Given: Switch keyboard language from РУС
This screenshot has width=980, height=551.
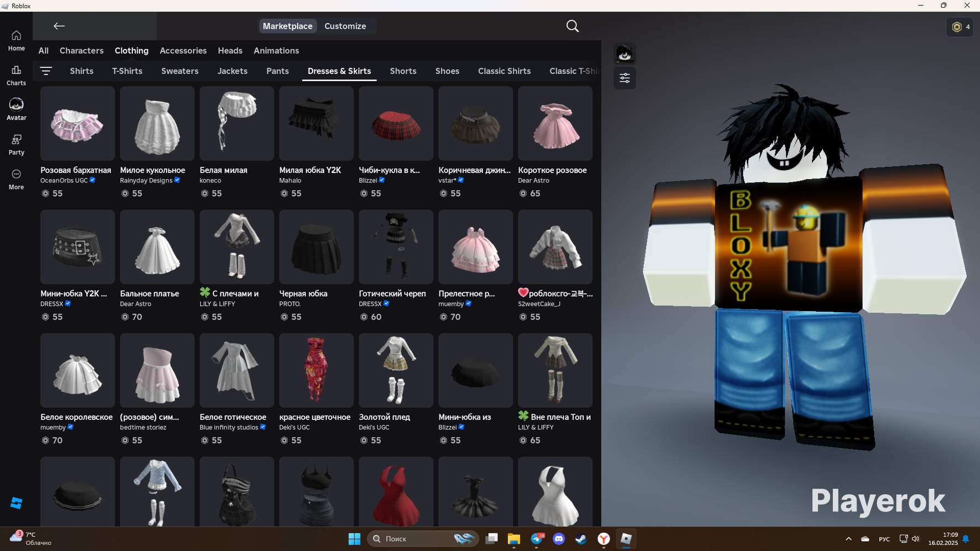Looking at the screenshot, I should [x=884, y=539].
